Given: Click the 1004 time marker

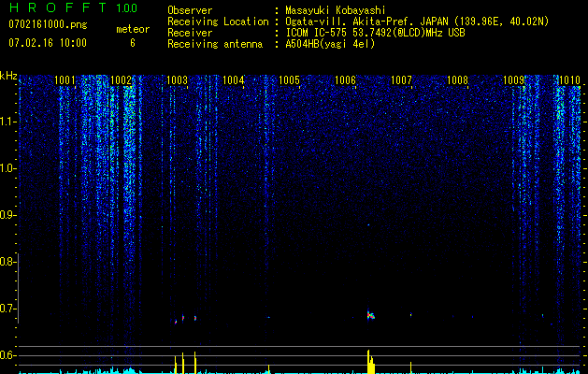Looking at the screenshot, I should [234, 79].
